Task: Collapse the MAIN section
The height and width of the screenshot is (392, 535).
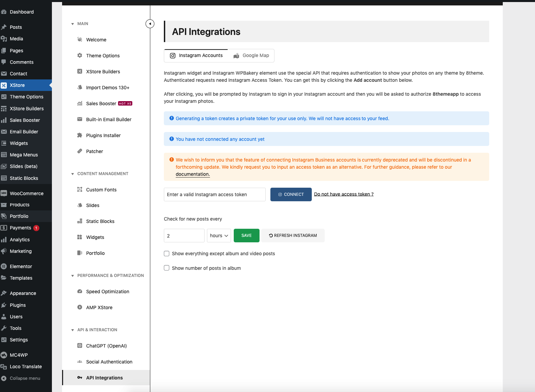Action: pos(73,24)
